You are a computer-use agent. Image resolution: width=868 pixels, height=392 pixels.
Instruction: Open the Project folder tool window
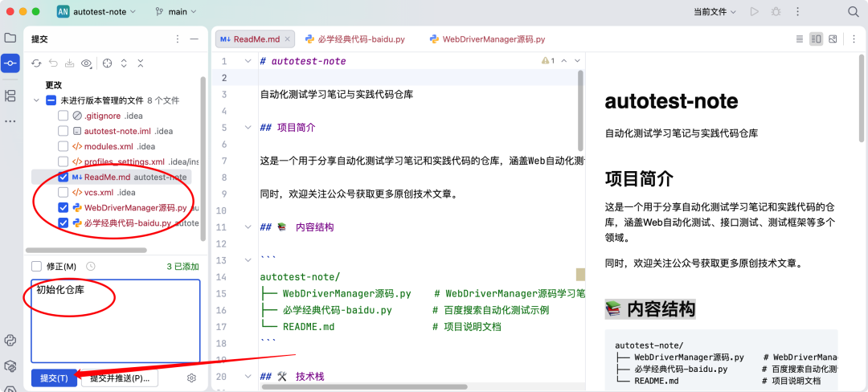point(10,38)
